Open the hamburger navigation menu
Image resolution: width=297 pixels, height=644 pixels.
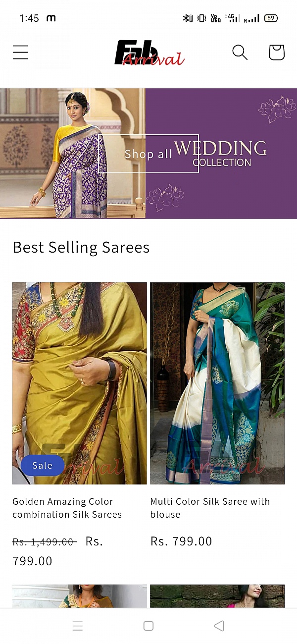[20, 53]
